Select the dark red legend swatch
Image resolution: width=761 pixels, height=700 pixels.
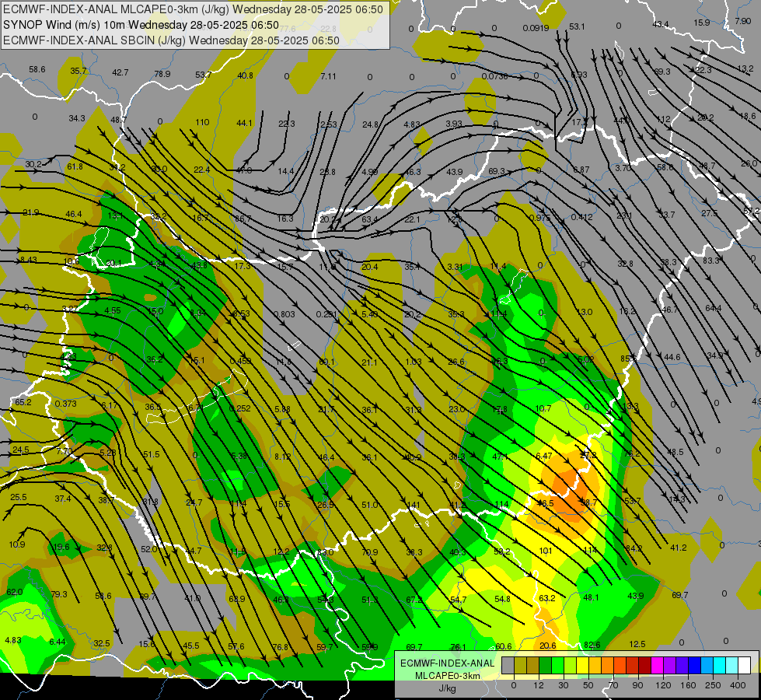645,665
